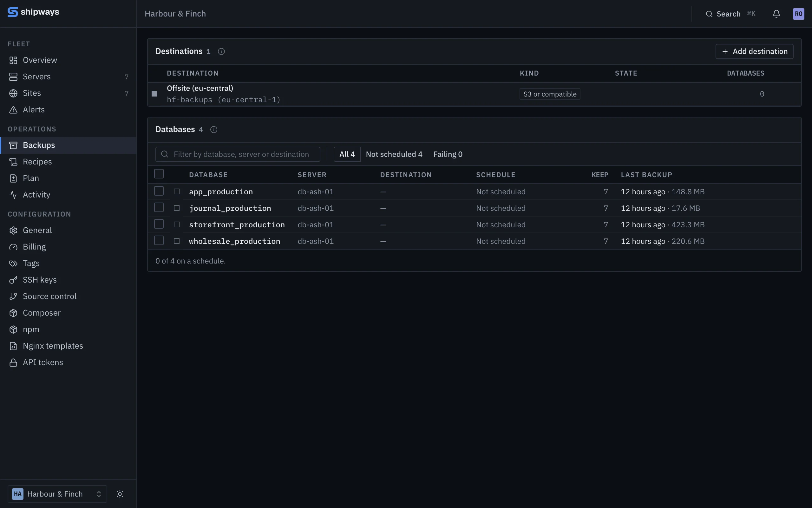
Task: Click the Databases info icon
Action: click(214, 130)
